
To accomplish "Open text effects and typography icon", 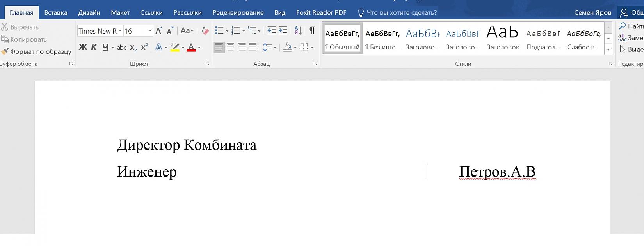I will click(158, 48).
